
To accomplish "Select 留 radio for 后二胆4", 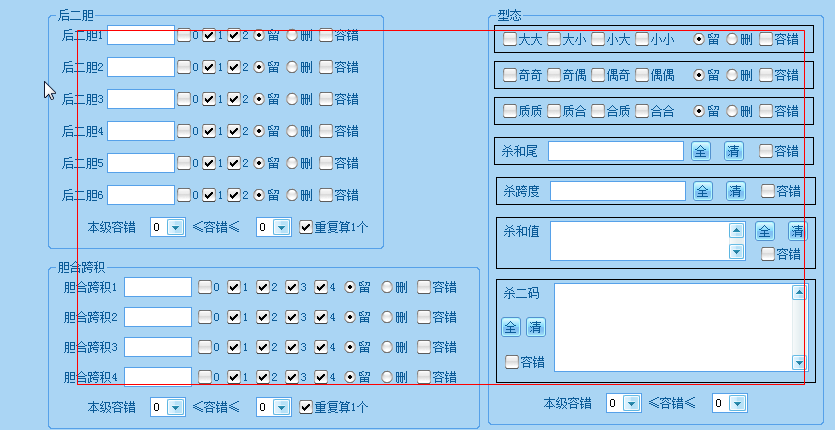I will click(x=259, y=132).
